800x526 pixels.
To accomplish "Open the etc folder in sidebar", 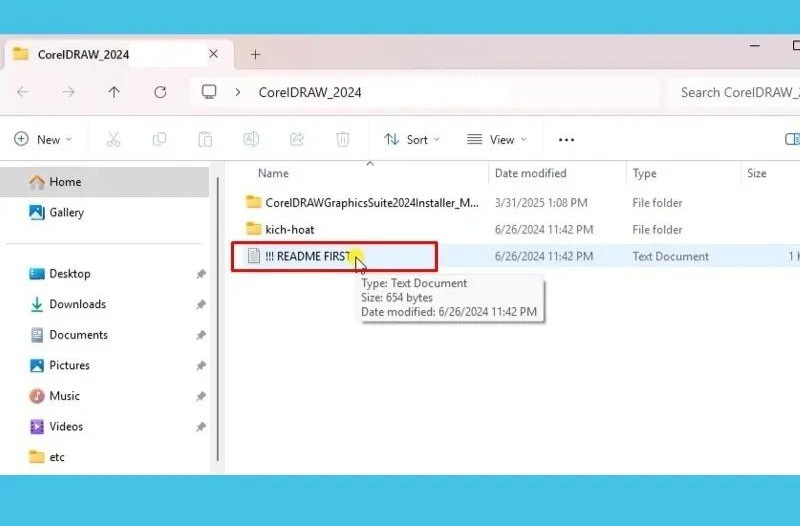I will click(57, 457).
